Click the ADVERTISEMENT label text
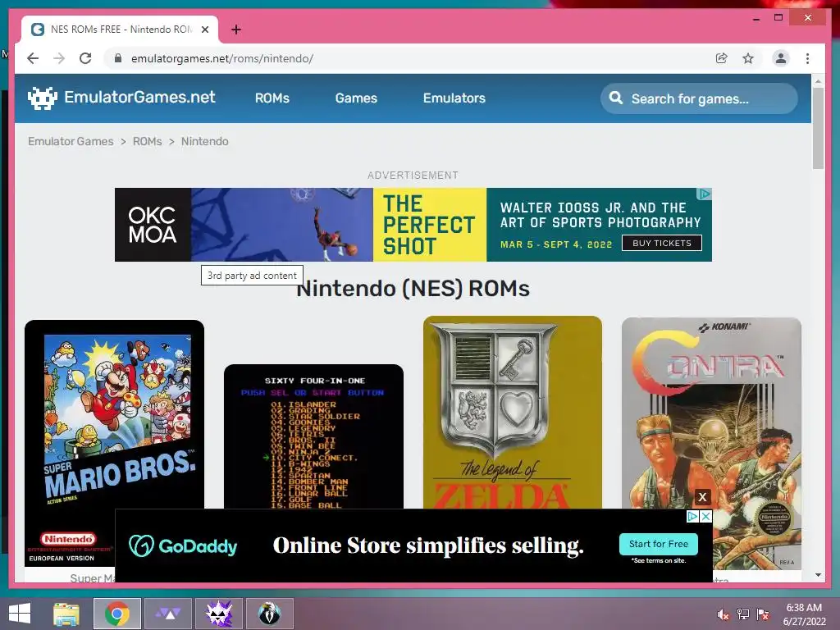 pos(413,176)
